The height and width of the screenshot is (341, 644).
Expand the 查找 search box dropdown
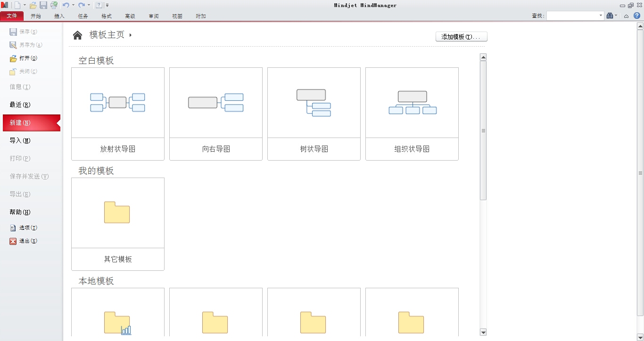(x=601, y=16)
